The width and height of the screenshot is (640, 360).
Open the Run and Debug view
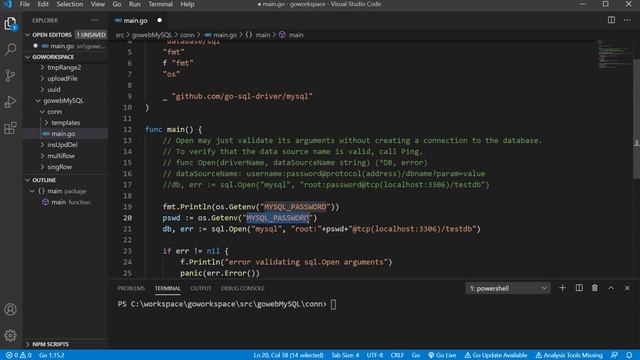pos(10,102)
